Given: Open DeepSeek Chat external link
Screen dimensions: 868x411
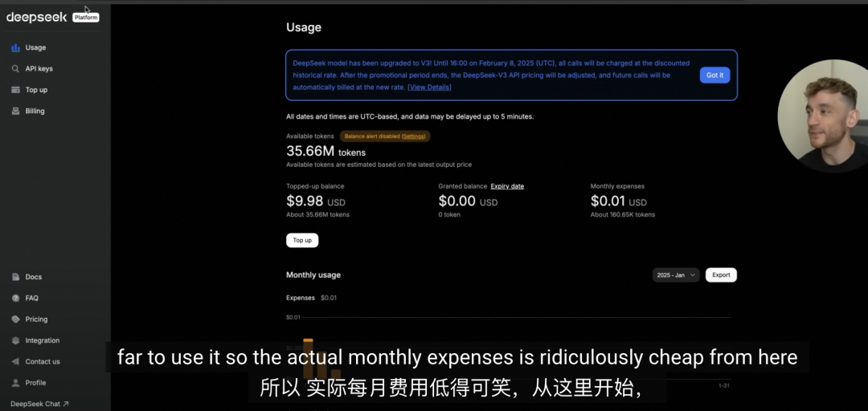Looking at the screenshot, I should [39, 404].
